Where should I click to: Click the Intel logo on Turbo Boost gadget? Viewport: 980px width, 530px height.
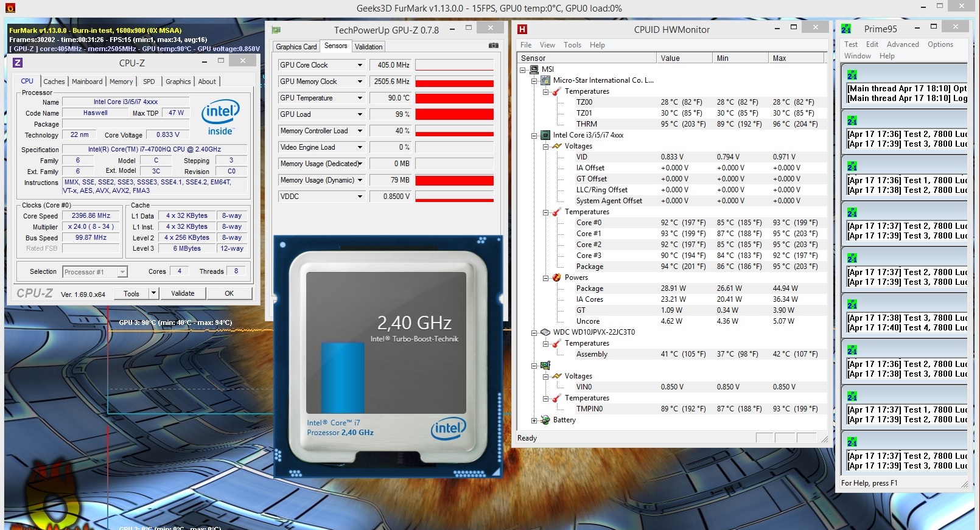coord(449,428)
